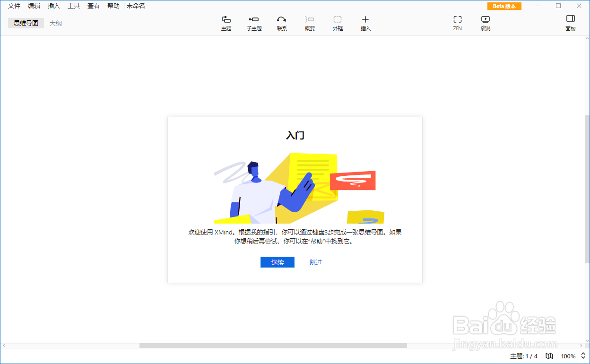Insert a subtopic using 子主题 icon
590x364 pixels.
pyautogui.click(x=254, y=23)
